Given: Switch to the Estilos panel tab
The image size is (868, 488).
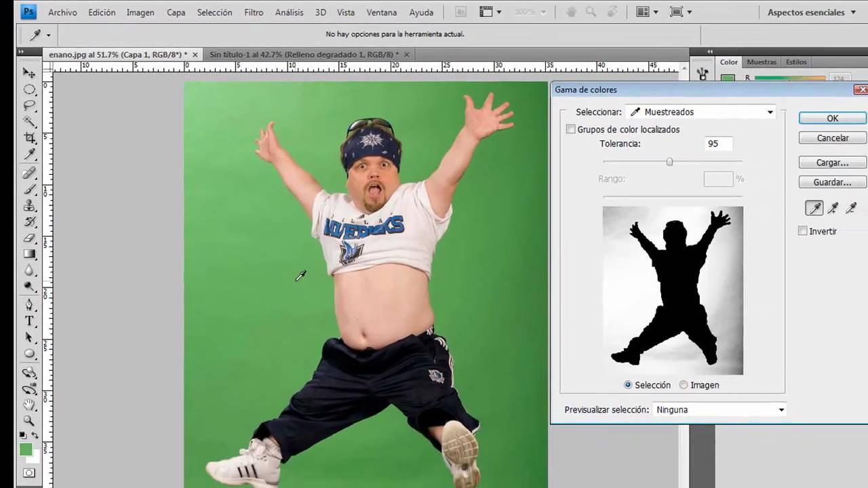Looking at the screenshot, I should tap(796, 62).
